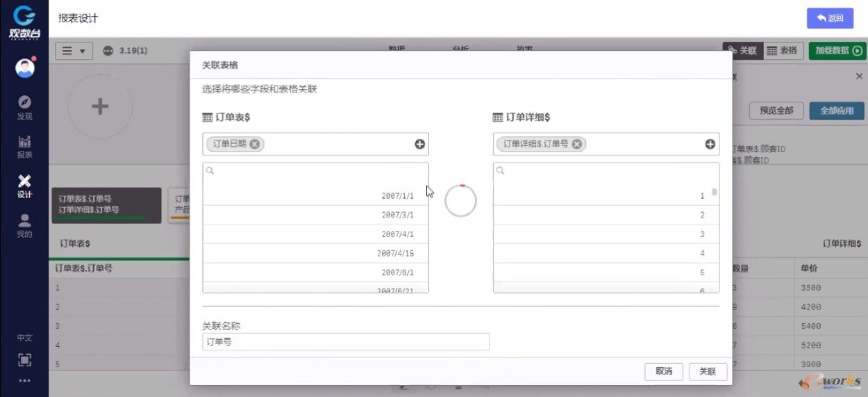Add a data source with the plus circle
This screenshot has width=868, height=397.
tap(101, 106)
